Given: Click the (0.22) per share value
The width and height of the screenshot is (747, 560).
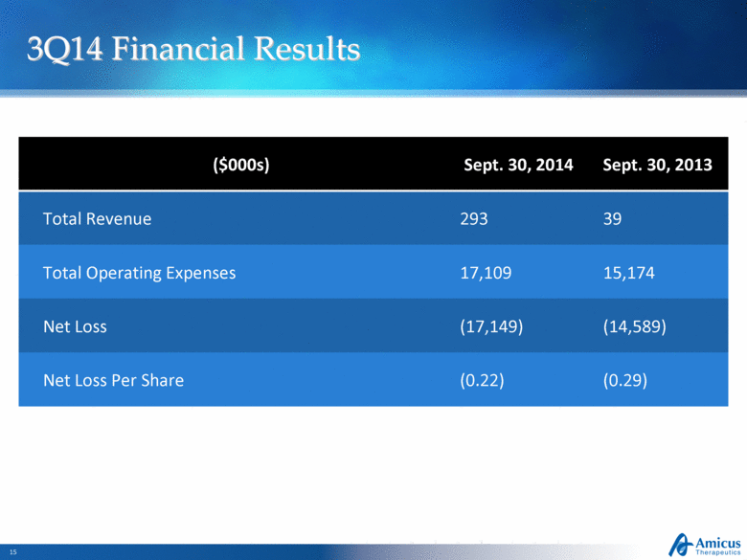Looking at the screenshot, I should click(x=483, y=380).
